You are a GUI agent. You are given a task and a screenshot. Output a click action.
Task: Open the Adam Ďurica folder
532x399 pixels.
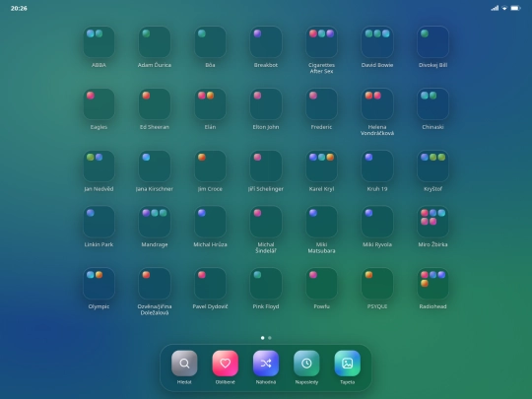pos(155,42)
